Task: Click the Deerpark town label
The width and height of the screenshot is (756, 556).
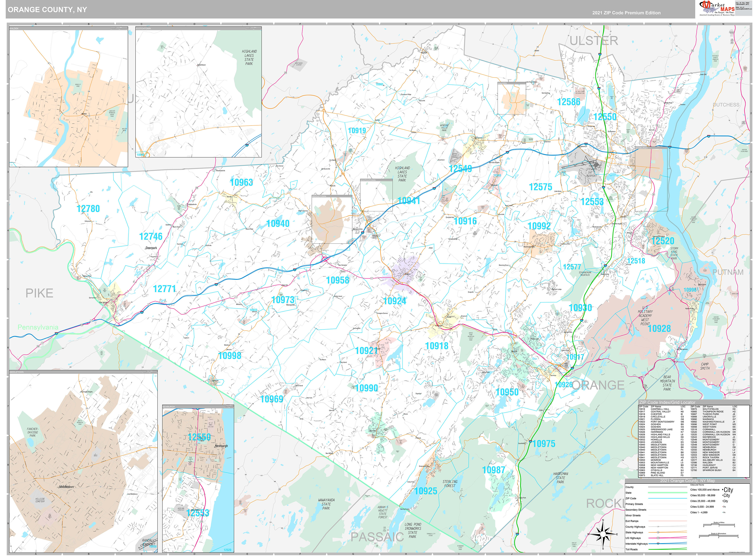Action: pos(151,248)
